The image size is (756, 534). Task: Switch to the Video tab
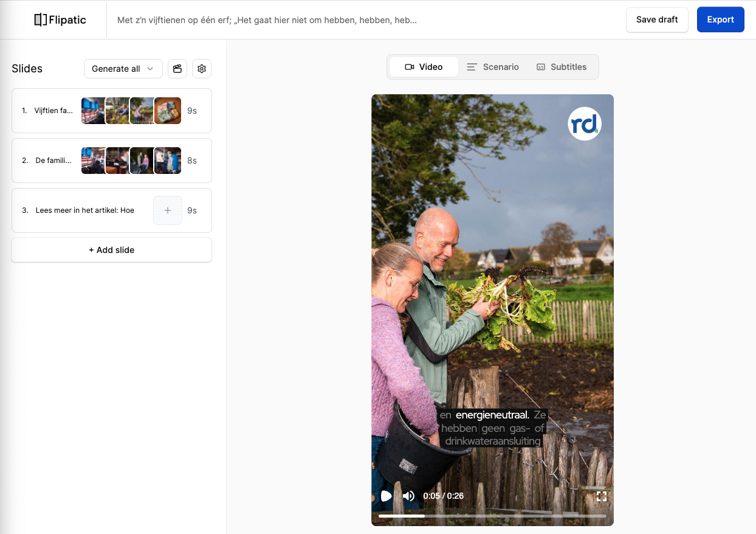click(424, 67)
